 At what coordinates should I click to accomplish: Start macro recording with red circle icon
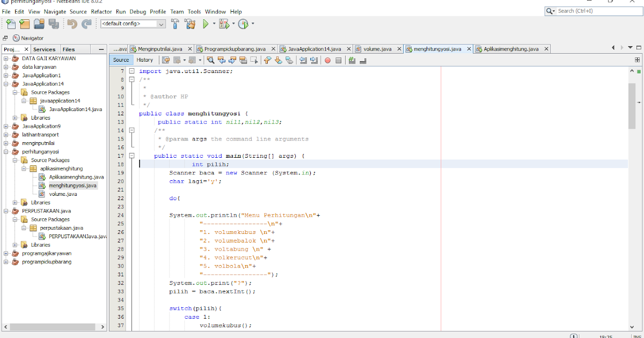coord(327,60)
